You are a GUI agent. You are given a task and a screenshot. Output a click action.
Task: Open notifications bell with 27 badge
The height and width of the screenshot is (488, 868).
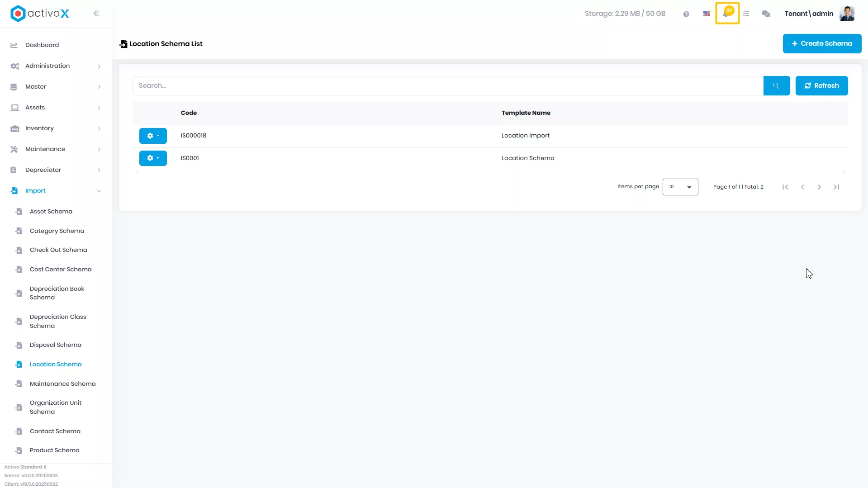727,13
